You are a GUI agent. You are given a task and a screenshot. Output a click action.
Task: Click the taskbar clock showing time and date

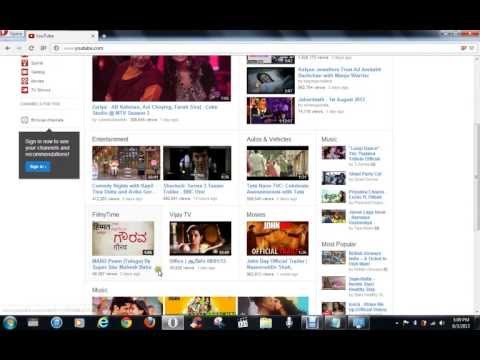coord(461,323)
